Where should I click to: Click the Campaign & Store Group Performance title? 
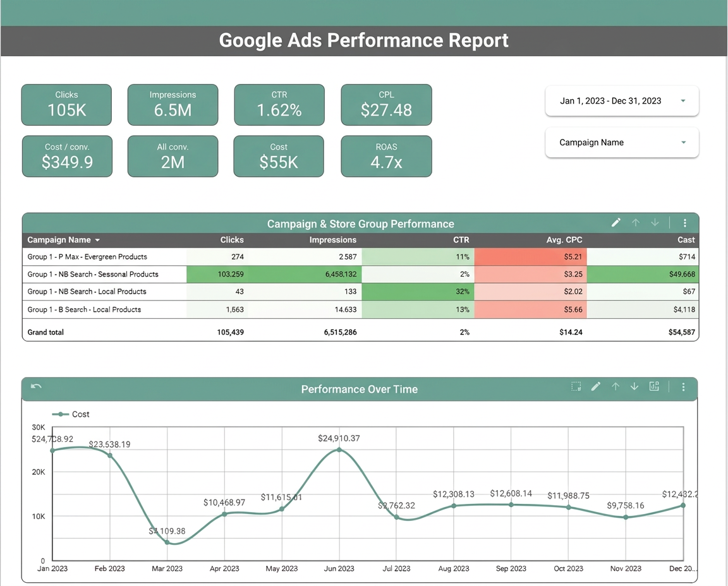[360, 224]
